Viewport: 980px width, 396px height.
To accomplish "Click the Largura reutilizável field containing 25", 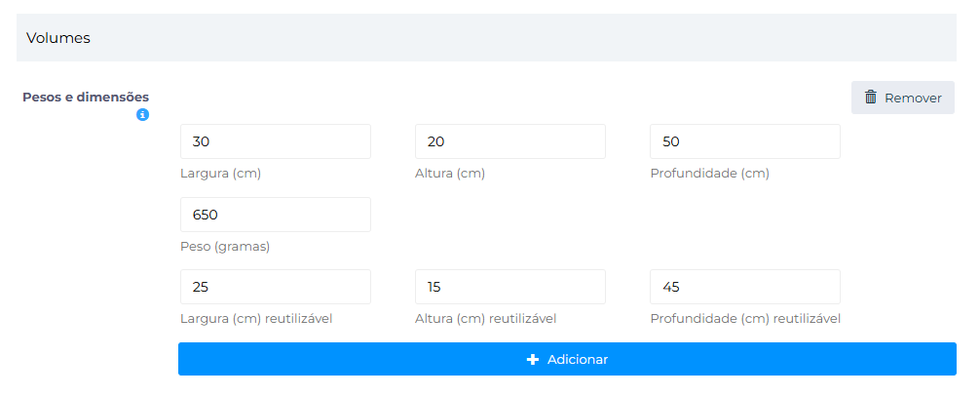I will (x=275, y=287).
